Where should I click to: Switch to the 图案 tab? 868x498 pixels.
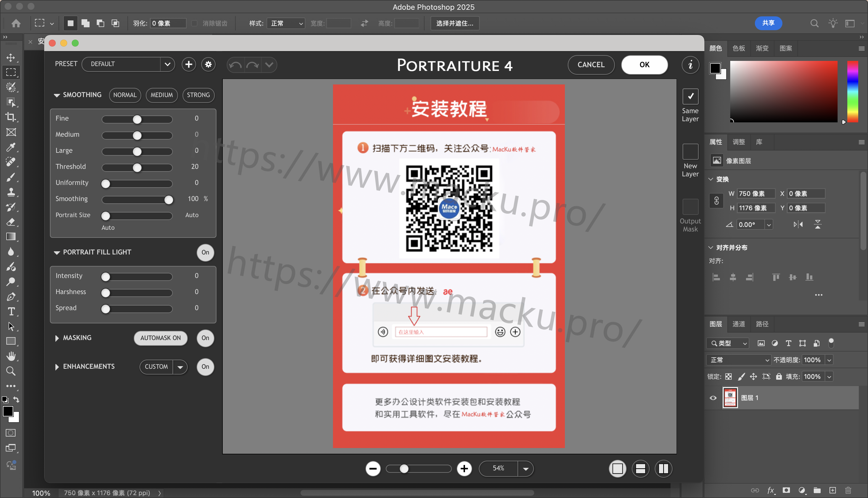tap(786, 48)
